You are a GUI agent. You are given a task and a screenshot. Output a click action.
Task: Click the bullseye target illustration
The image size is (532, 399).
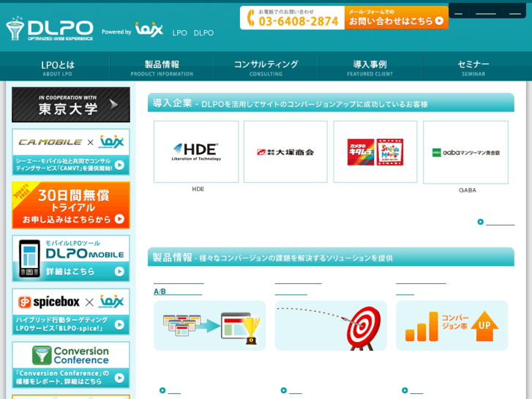[x=331, y=325]
